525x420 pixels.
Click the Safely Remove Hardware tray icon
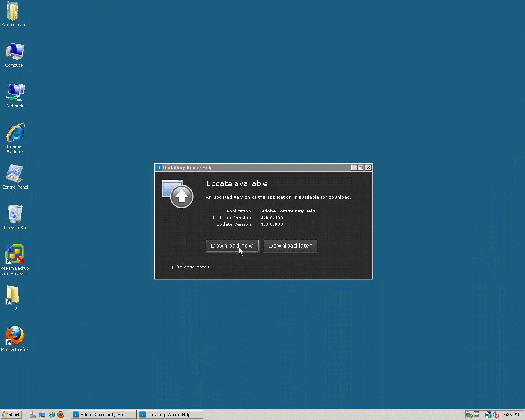pyautogui.click(x=469, y=415)
